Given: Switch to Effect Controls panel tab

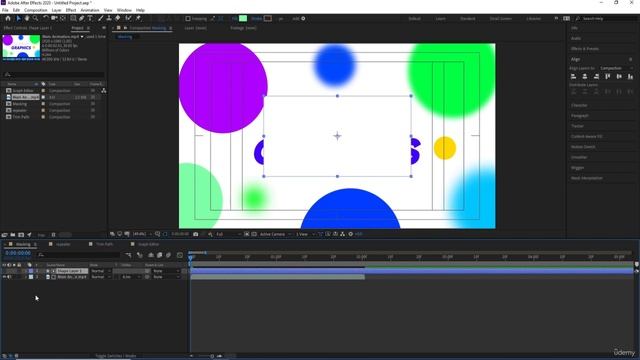Looking at the screenshot, I should pos(27,28).
